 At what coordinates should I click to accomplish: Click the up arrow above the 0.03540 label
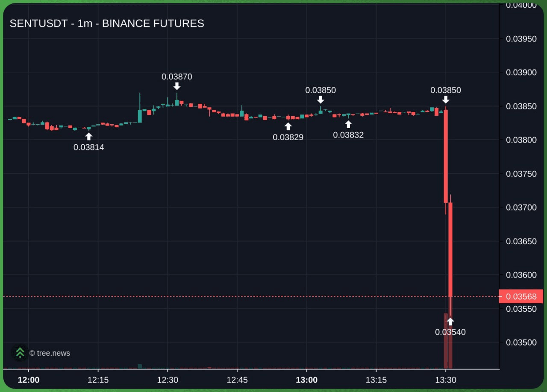coord(450,321)
